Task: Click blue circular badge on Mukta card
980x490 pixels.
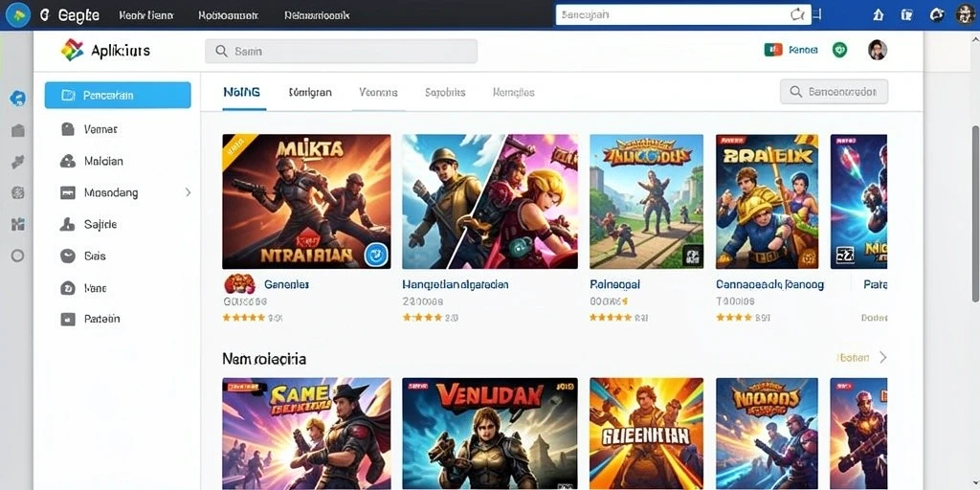Action: 376,255
